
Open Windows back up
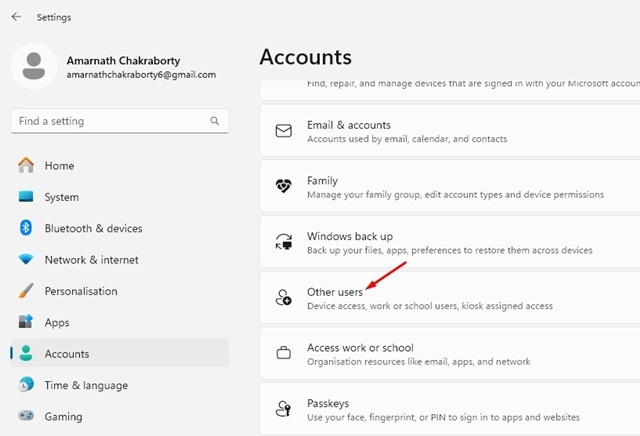[450, 242]
